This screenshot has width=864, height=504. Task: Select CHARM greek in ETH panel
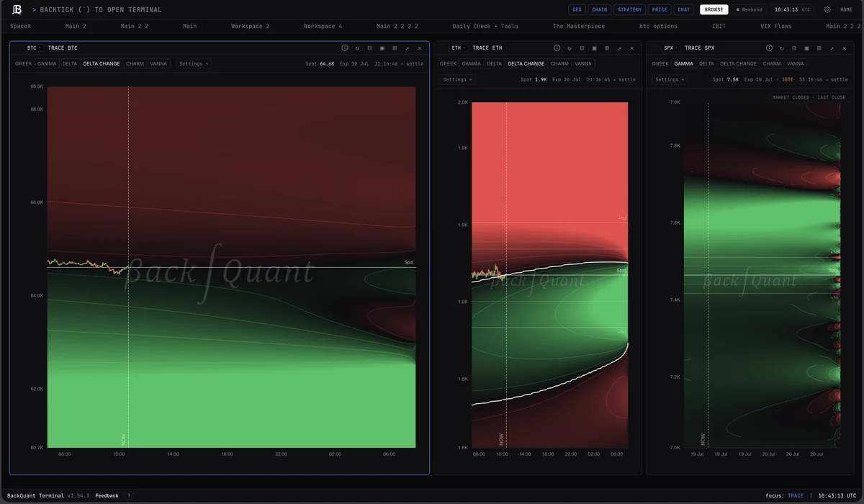(x=559, y=63)
